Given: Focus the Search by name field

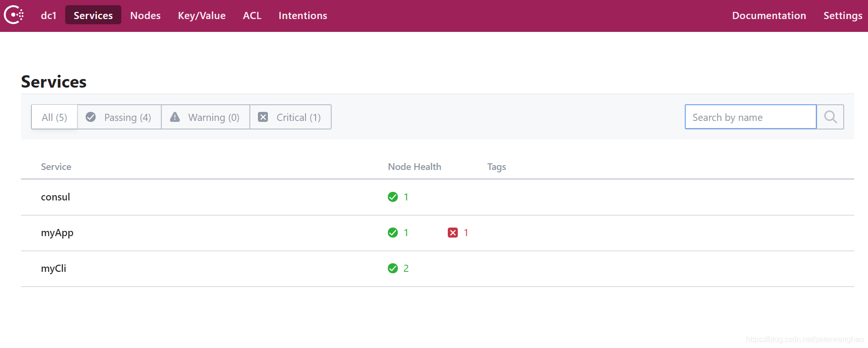Looking at the screenshot, I should coord(750,117).
